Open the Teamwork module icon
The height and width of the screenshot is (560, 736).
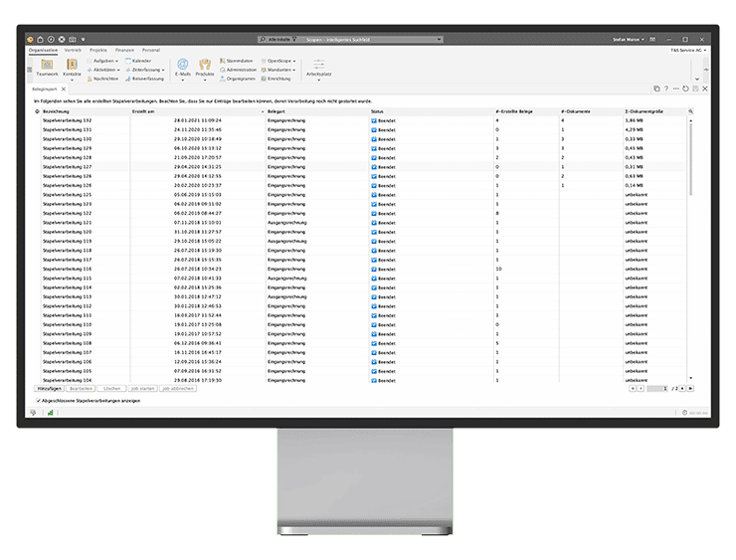pyautogui.click(x=47, y=65)
